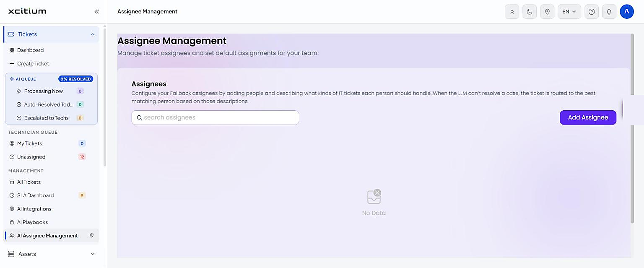Screen dimensions: 644x268
Task: Click the Unassigned count badge 12
Action: point(82,157)
